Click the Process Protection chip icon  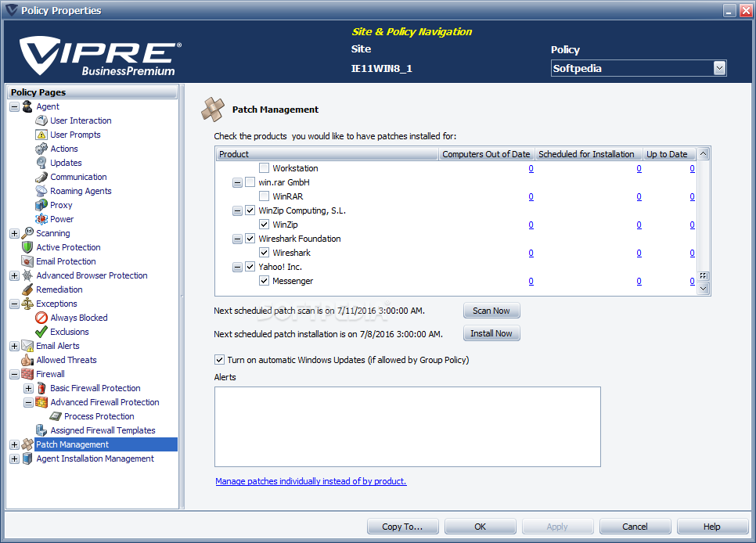click(x=56, y=416)
